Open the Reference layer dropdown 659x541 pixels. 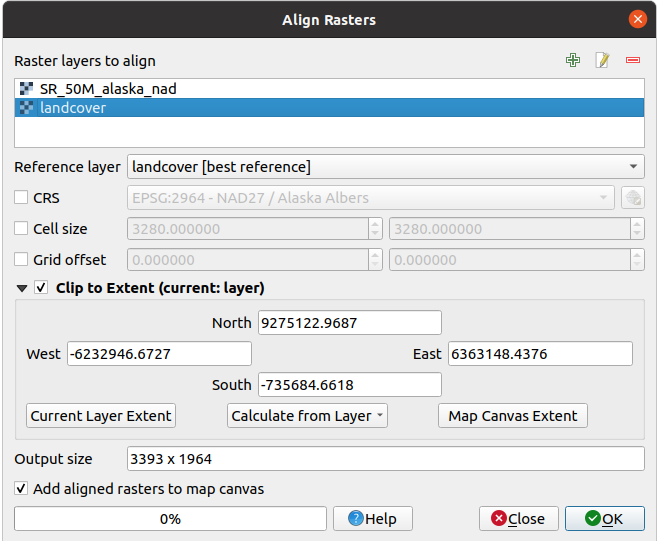click(385, 167)
